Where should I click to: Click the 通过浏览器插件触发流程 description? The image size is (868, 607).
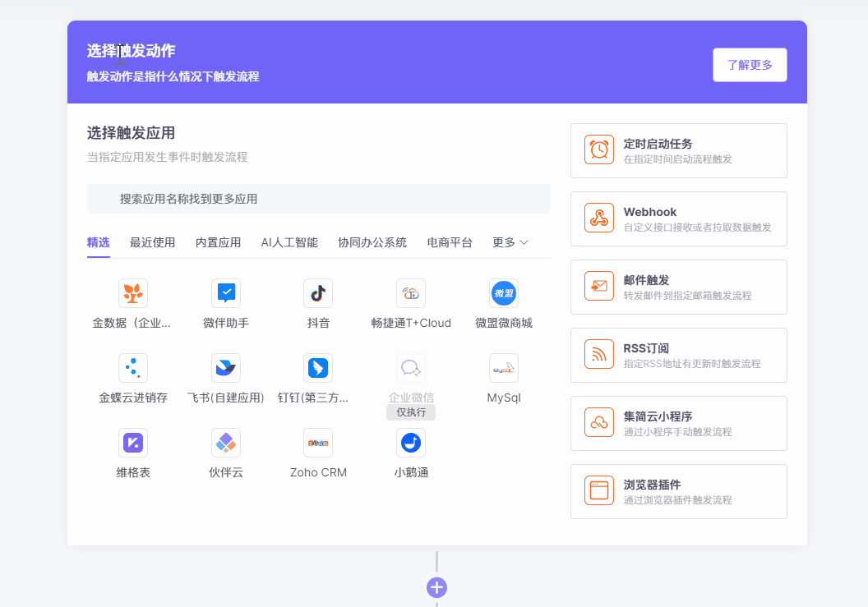pos(677,500)
